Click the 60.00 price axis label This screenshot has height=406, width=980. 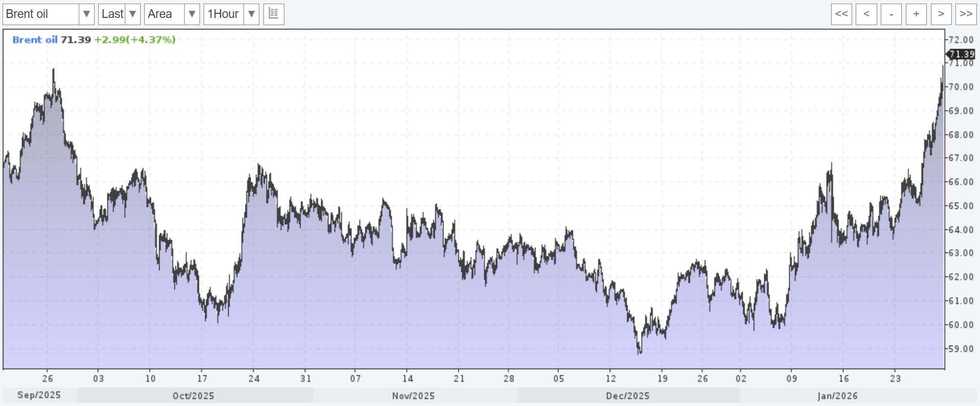pyautogui.click(x=962, y=325)
